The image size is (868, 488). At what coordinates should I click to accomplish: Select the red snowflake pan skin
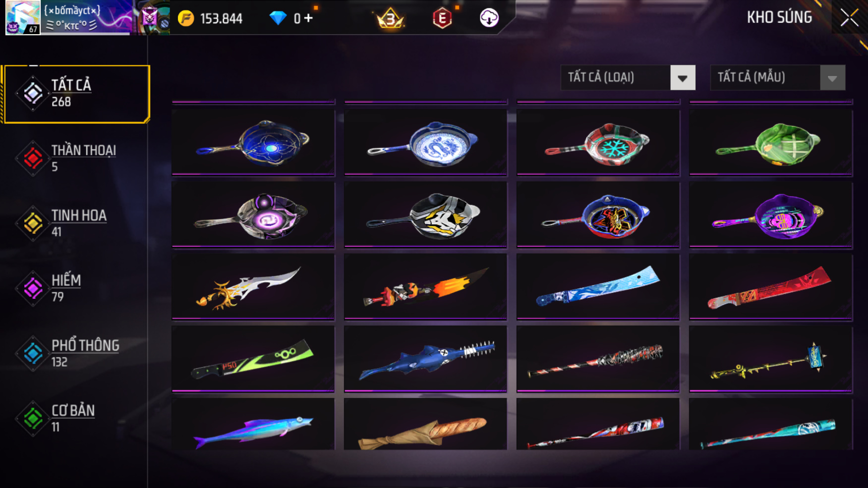point(598,143)
